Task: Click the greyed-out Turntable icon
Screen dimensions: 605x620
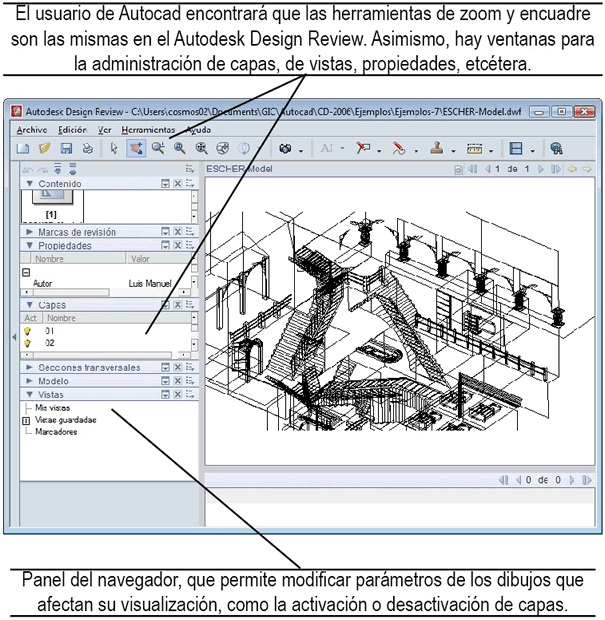Action: 244,149
